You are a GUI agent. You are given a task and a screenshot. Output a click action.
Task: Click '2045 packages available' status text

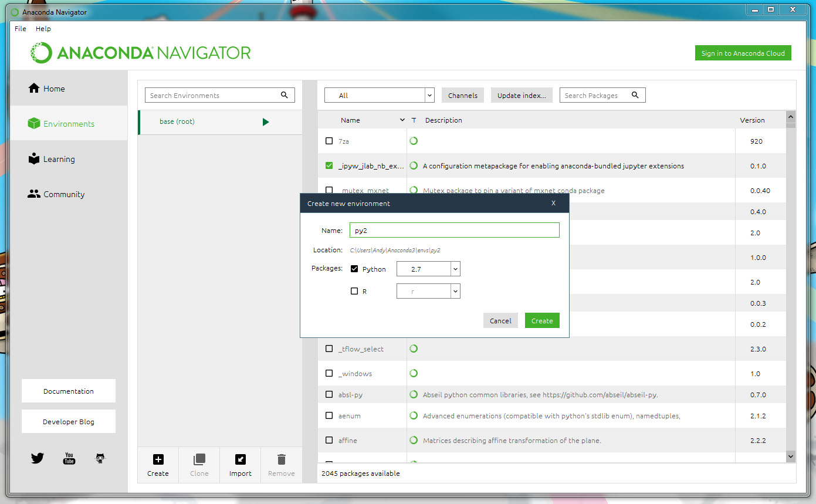[361, 473]
